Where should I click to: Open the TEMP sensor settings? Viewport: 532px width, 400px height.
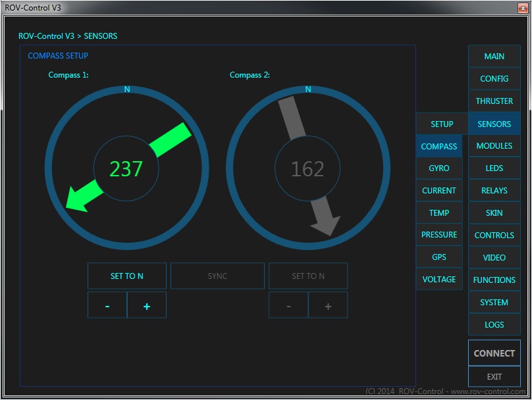(x=439, y=213)
